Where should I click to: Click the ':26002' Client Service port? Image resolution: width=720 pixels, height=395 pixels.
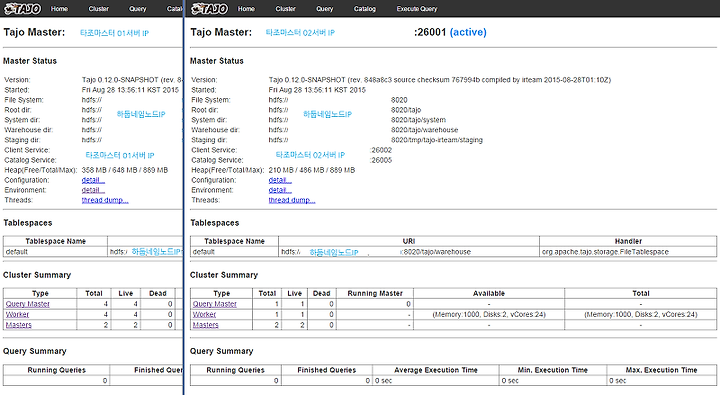381,150
